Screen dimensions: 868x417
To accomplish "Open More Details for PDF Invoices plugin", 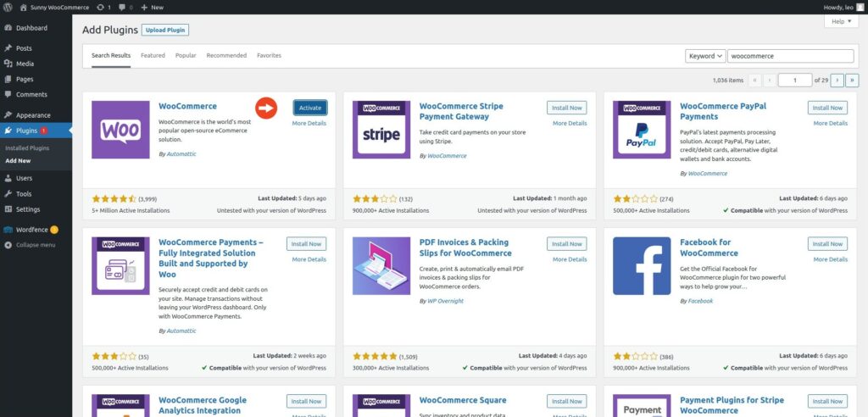I will click(x=570, y=259).
